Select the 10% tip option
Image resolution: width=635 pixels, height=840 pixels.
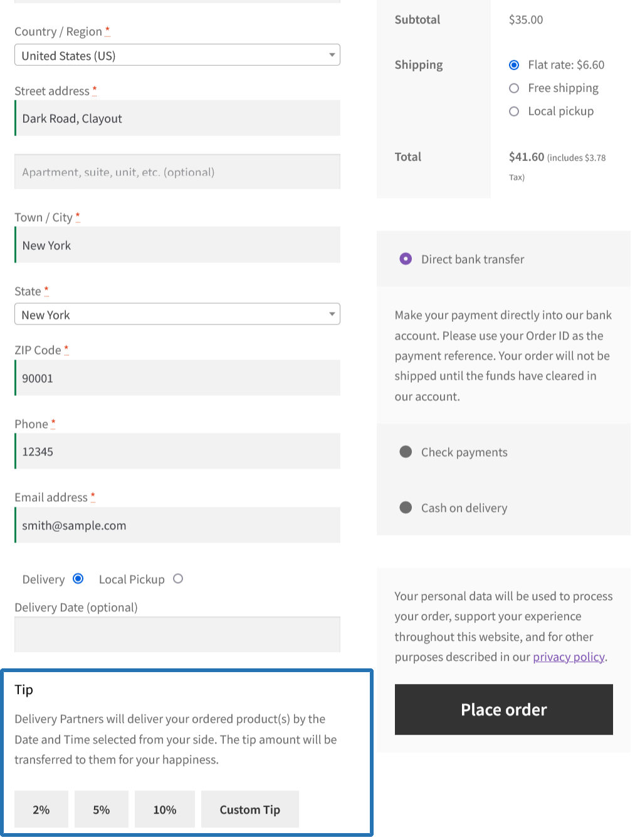[x=164, y=809]
